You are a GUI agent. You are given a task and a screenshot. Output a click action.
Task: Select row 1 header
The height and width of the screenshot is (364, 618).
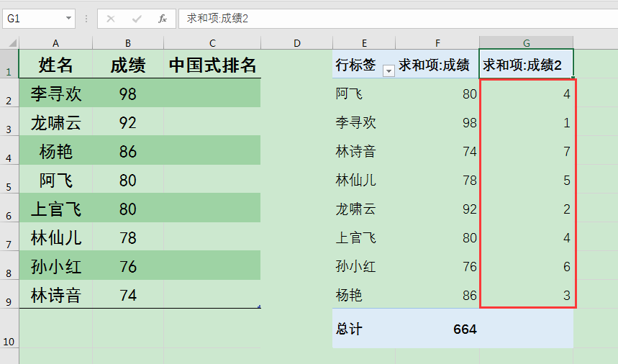click(9, 64)
